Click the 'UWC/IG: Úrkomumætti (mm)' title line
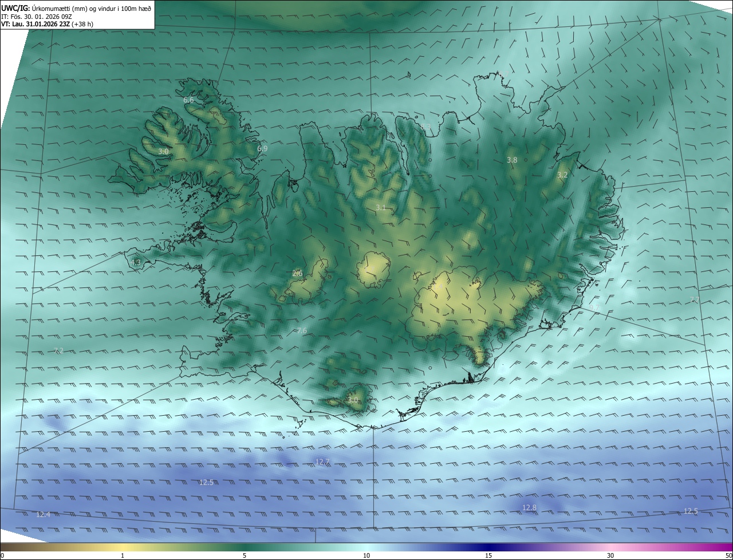The image size is (733, 560). [76, 8]
